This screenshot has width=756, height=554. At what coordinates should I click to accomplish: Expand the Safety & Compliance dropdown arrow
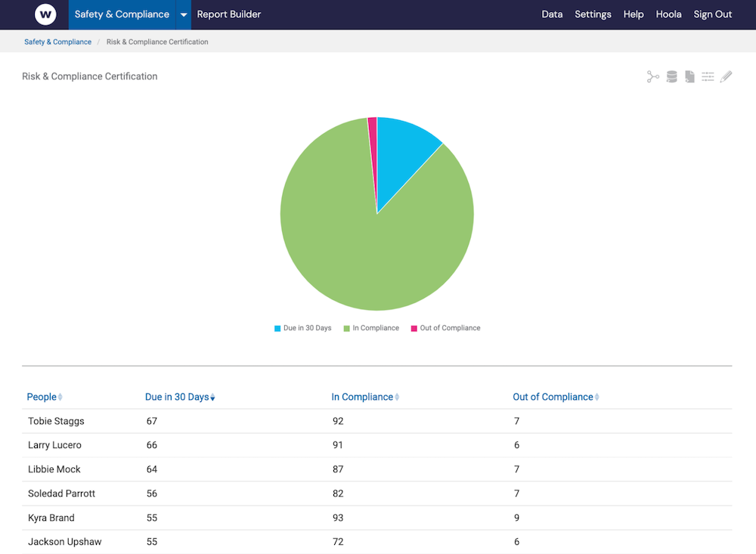183,14
